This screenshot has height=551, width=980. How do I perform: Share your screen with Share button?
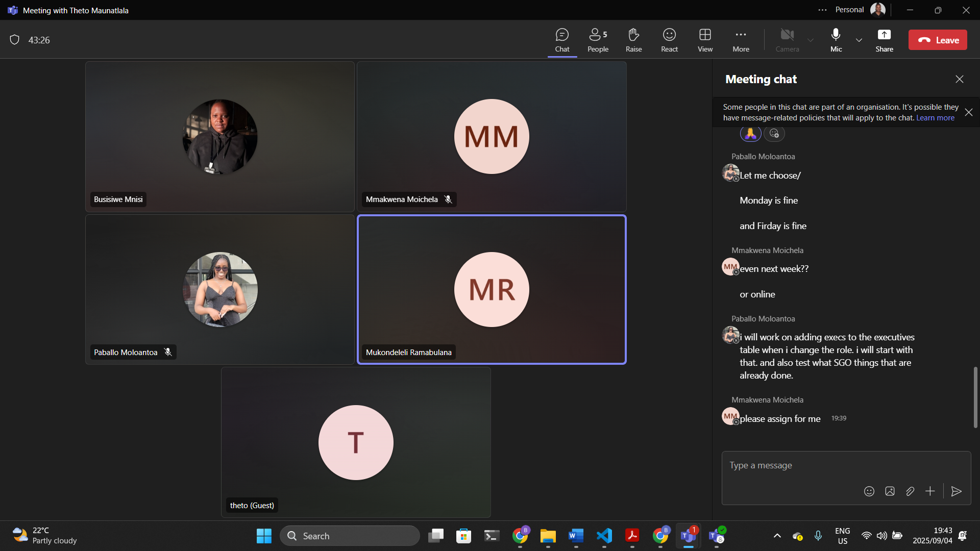coord(884,40)
